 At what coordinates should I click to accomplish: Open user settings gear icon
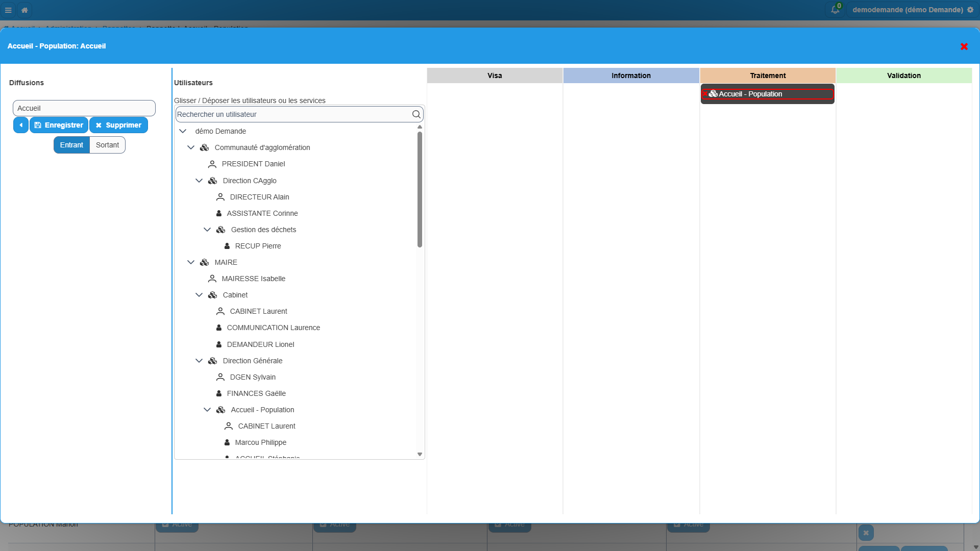tap(970, 10)
